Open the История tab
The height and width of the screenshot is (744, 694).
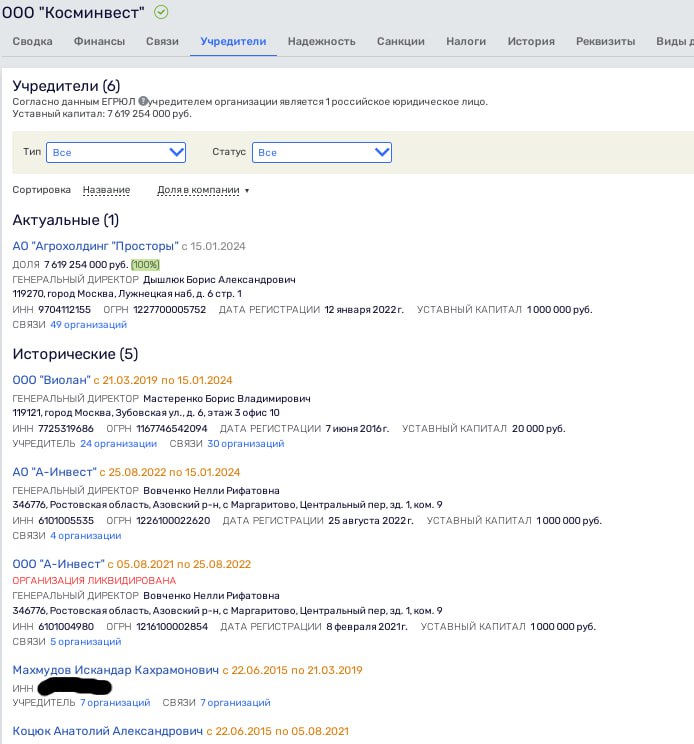pyautogui.click(x=531, y=41)
